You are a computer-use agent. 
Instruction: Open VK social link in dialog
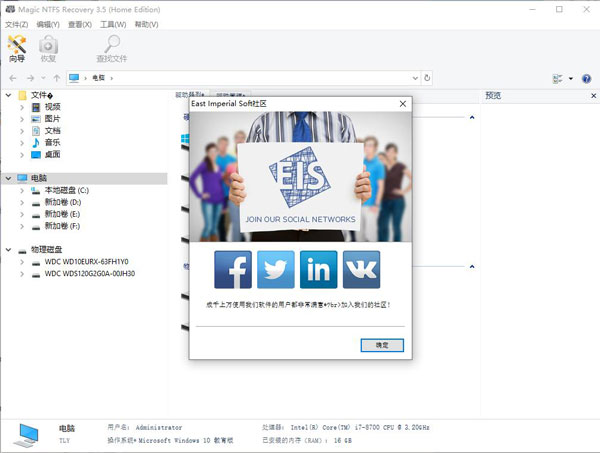click(362, 270)
